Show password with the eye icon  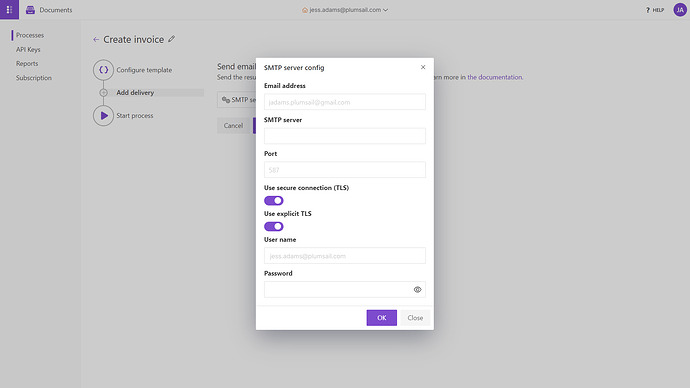[418, 289]
